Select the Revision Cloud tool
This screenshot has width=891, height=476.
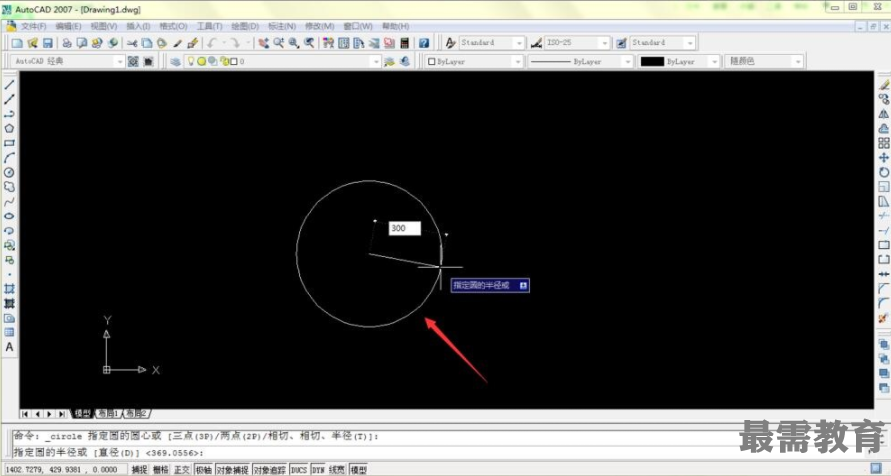pyautogui.click(x=9, y=187)
